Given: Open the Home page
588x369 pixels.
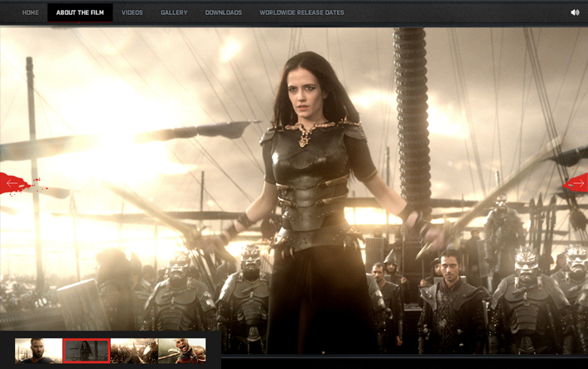Looking at the screenshot, I should (31, 12).
